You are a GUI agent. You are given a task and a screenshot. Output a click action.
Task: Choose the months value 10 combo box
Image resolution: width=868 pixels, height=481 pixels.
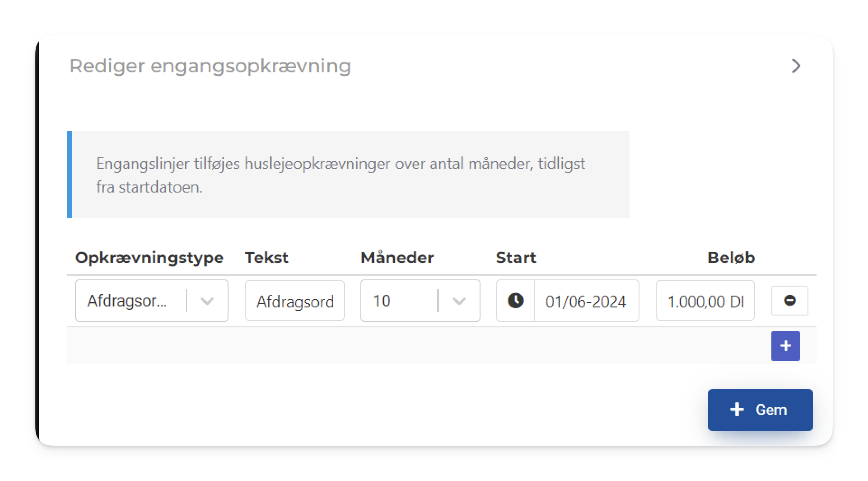coord(420,301)
